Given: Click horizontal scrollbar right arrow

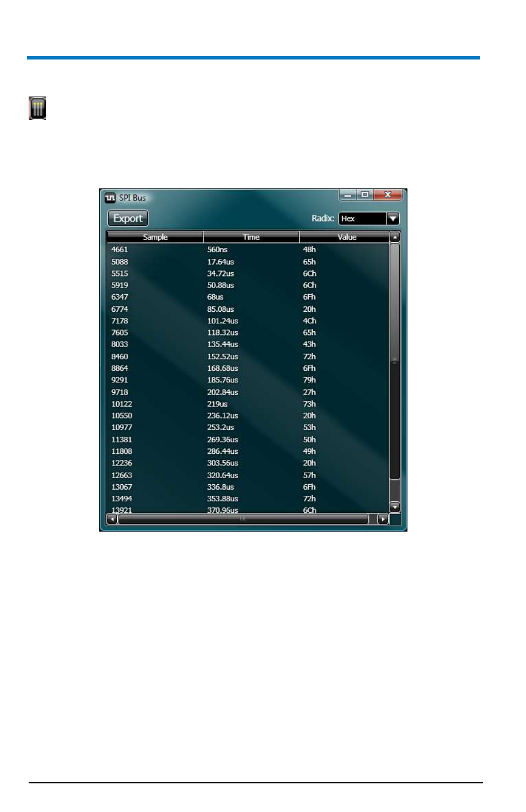Looking at the screenshot, I should (x=383, y=519).
